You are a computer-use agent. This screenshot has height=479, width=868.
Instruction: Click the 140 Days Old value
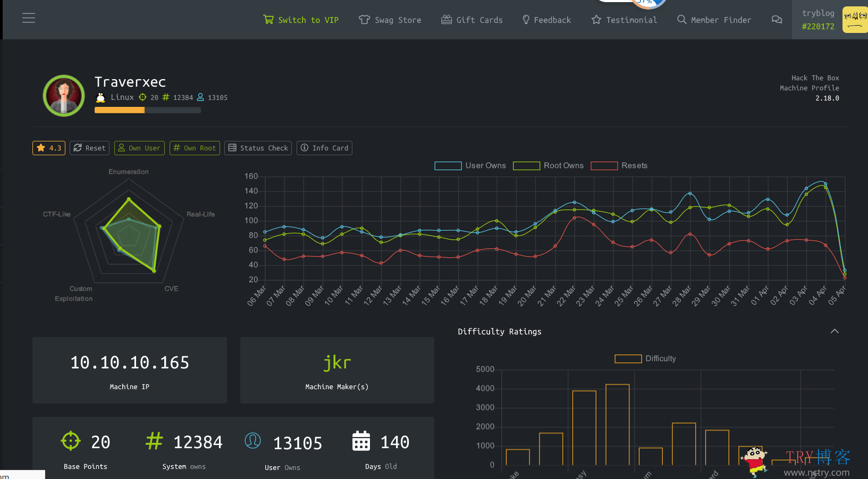[395, 442]
